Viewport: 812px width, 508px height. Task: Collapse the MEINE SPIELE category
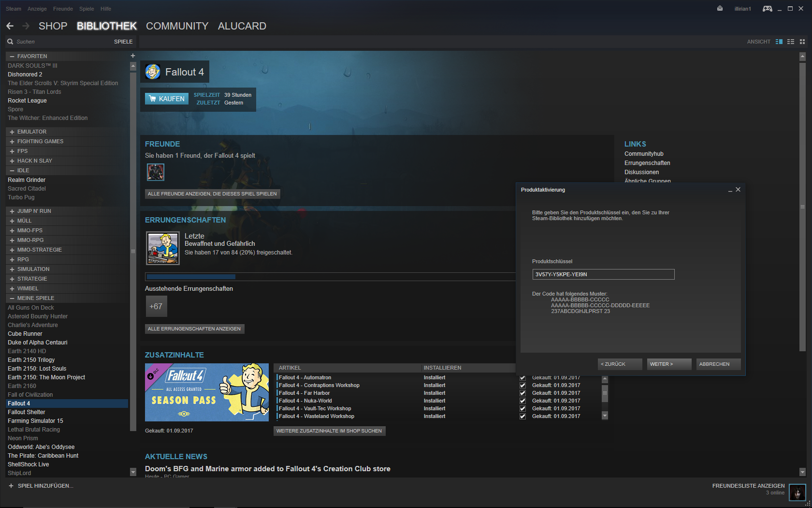tap(12, 298)
